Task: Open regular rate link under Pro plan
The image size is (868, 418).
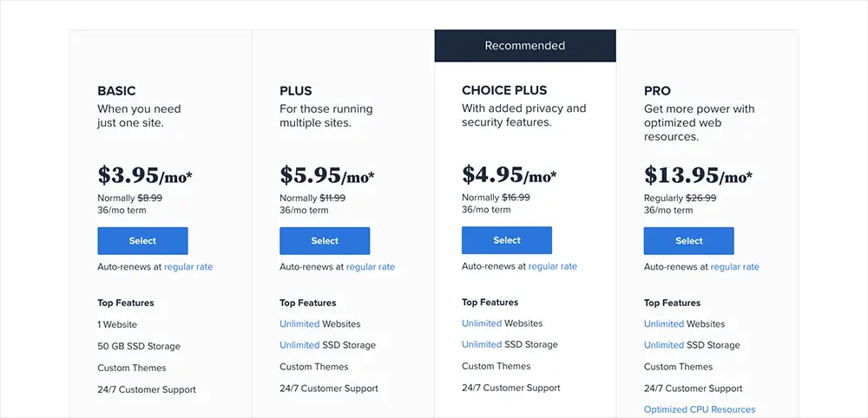Action: pos(734,266)
